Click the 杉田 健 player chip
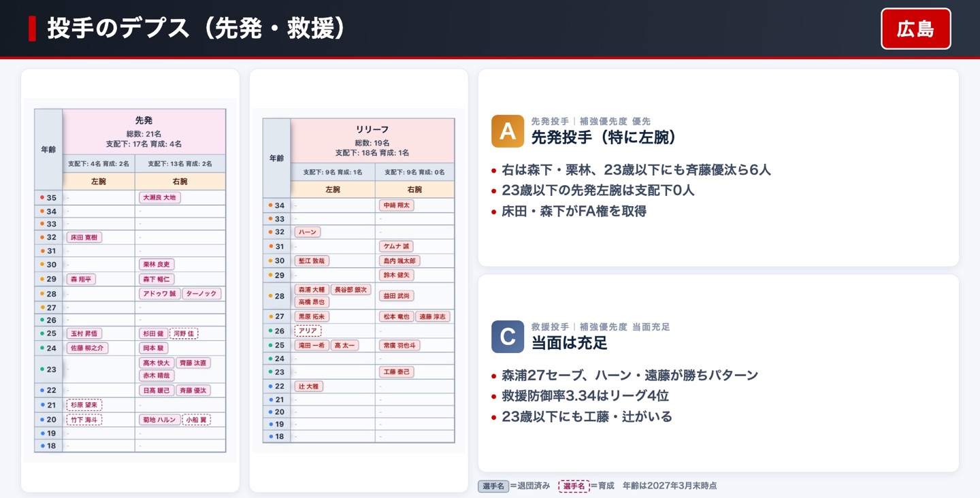The width and height of the screenshot is (980, 498). 153,333
